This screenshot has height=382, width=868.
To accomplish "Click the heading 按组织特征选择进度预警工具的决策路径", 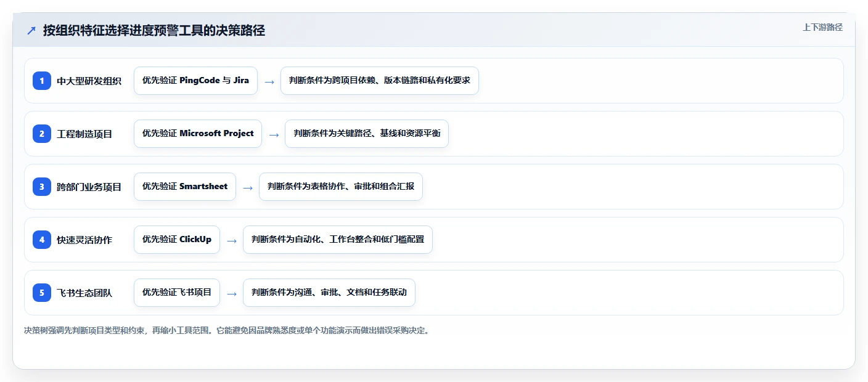I will [154, 31].
